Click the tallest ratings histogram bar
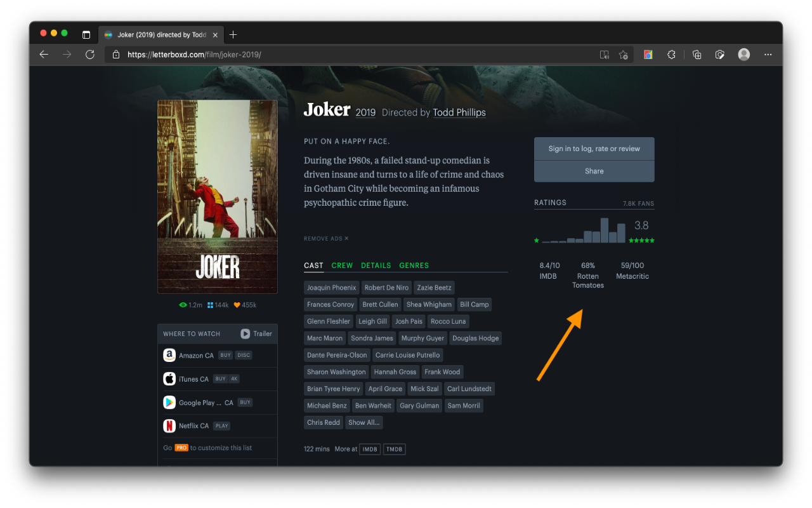 pyautogui.click(x=605, y=231)
